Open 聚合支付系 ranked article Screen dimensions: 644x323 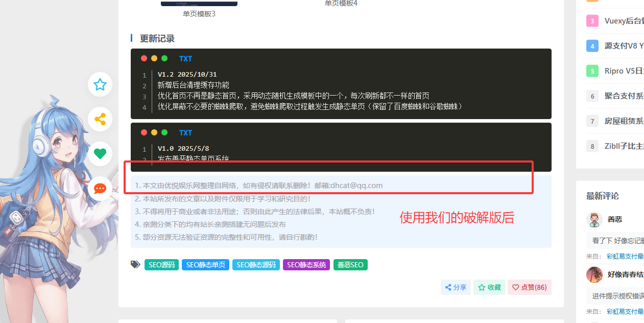tap(624, 96)
